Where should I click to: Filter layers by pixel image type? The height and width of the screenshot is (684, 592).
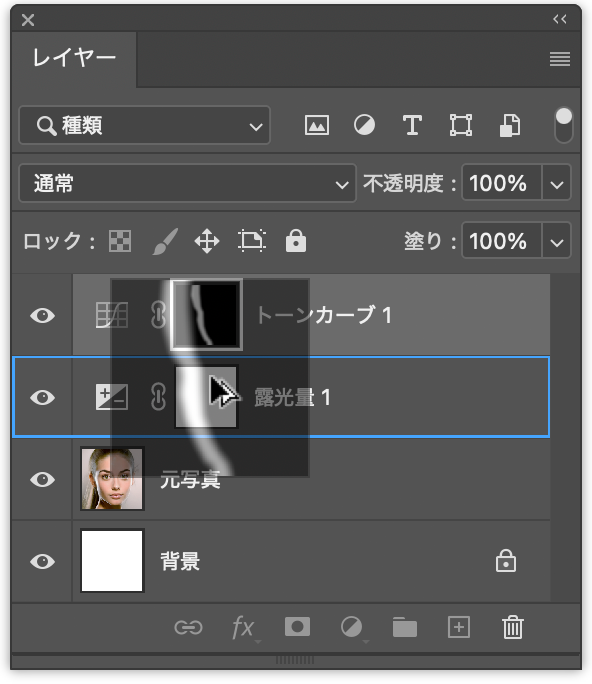click(x=317, y=126)
